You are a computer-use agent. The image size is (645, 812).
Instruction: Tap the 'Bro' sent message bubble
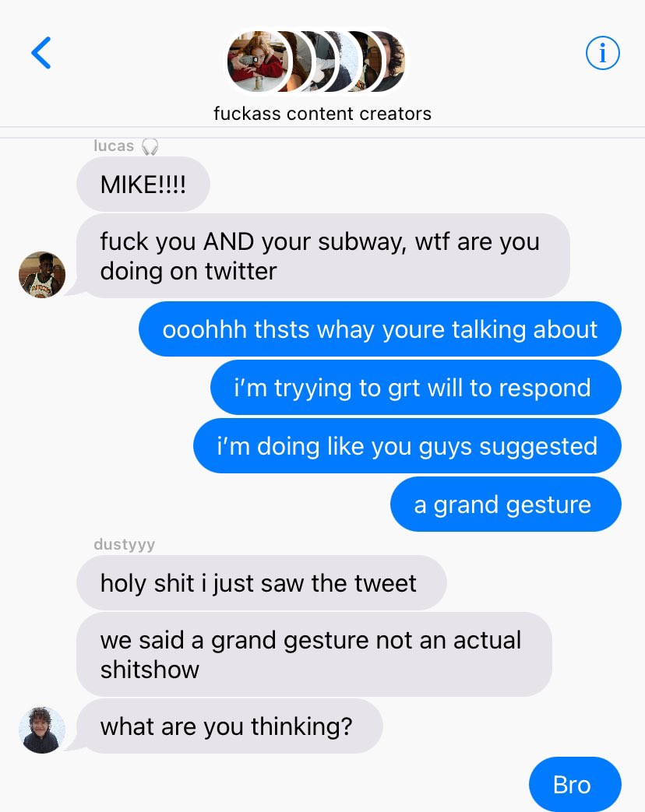575,784
